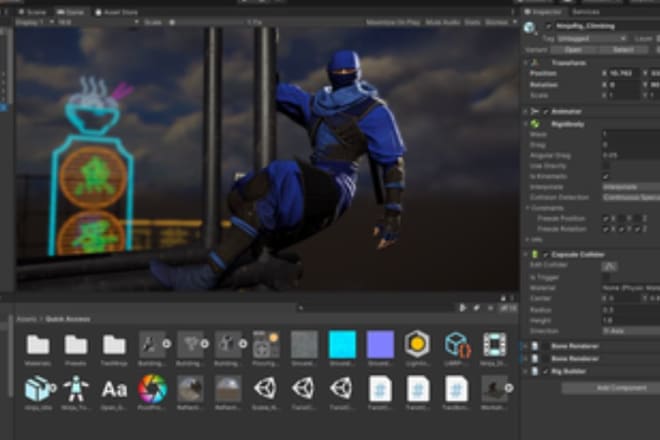Toggle the GameObject active checkbox

(x=548, y=26)
